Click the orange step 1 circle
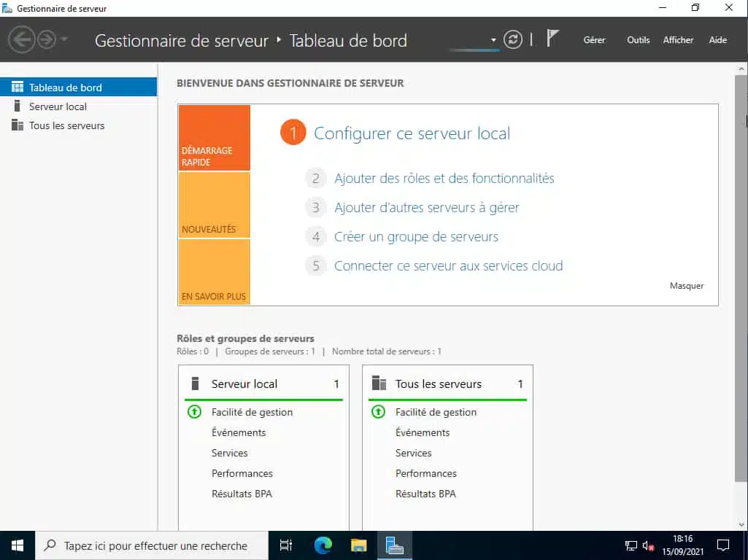The height and width of the screenshot is (560, 748). pos(293,132)
